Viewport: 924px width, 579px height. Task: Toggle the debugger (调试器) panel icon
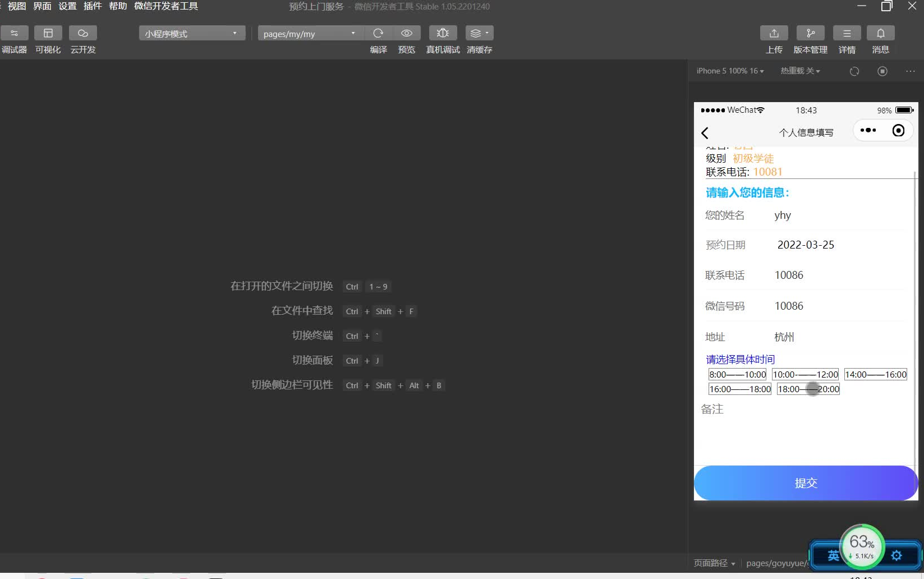point(14,33)
